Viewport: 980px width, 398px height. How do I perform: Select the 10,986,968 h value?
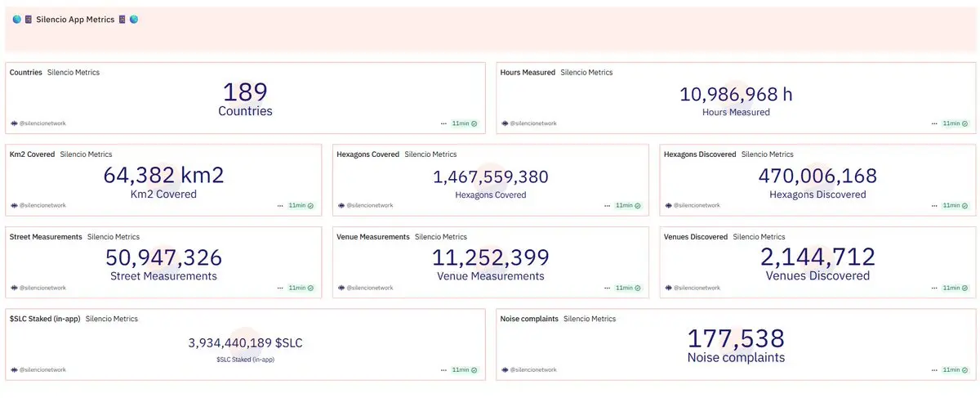click(736, 95)
